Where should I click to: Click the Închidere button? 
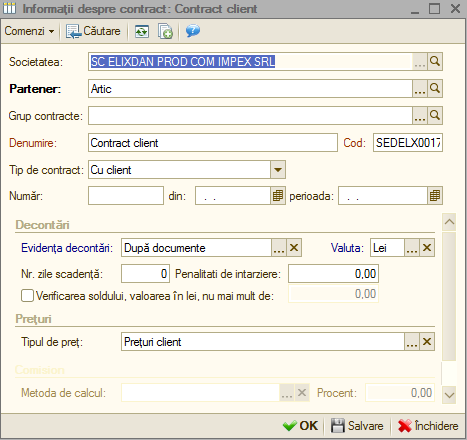click(x=428, y=426)
